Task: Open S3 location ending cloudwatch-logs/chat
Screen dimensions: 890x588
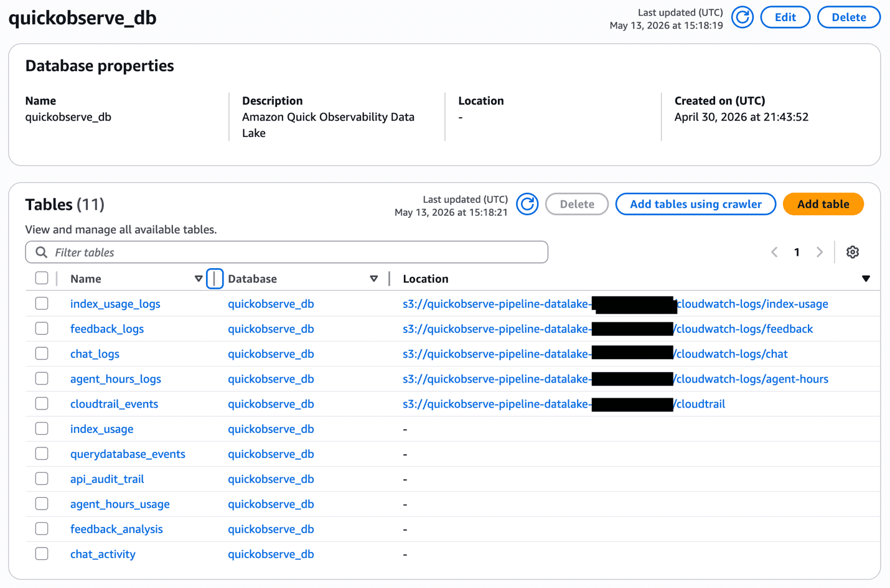Action: click(x=595, y=353)
